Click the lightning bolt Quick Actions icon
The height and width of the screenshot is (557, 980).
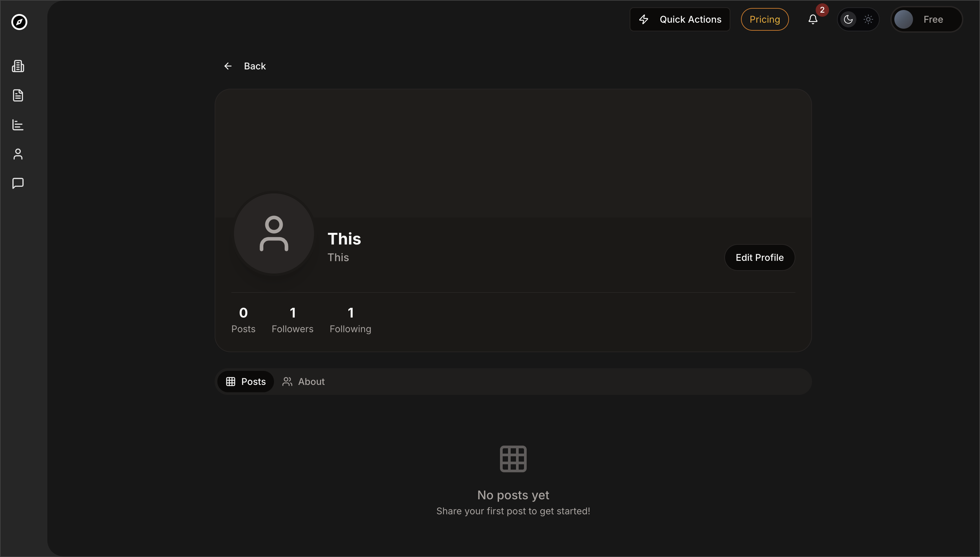644,19
